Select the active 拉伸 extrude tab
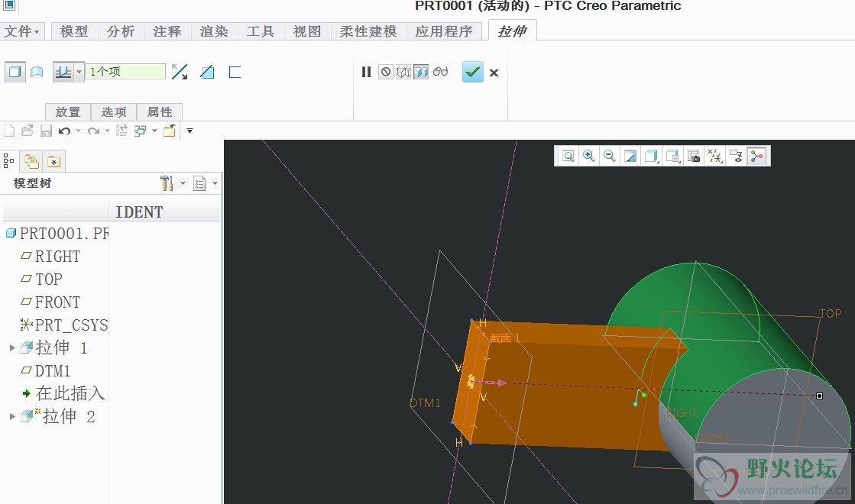855x504 pixels. point(512,31)
